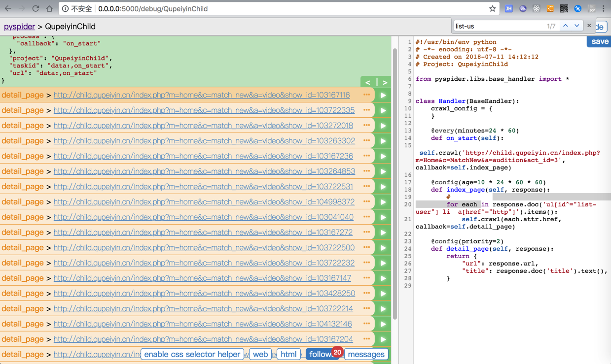Expand details dots for show_id=103263302
Viewport: 611px width, 364px height.
[366, 140]
